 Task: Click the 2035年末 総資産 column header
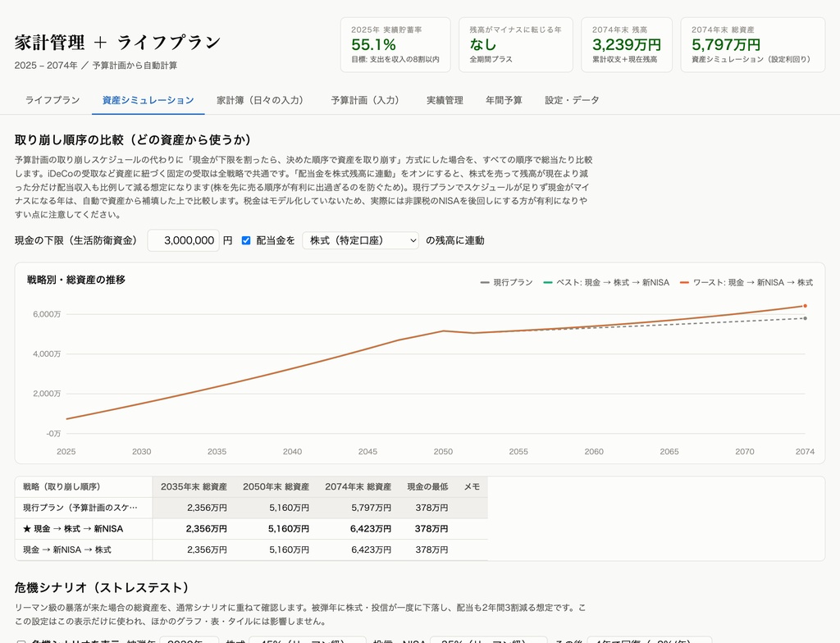pyautogui.click(x=194, y=486)
